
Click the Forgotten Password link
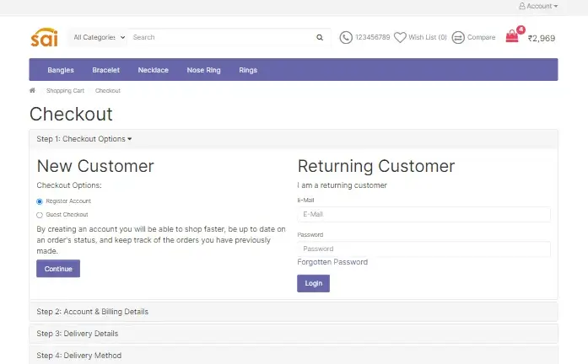tap(332, 262)
